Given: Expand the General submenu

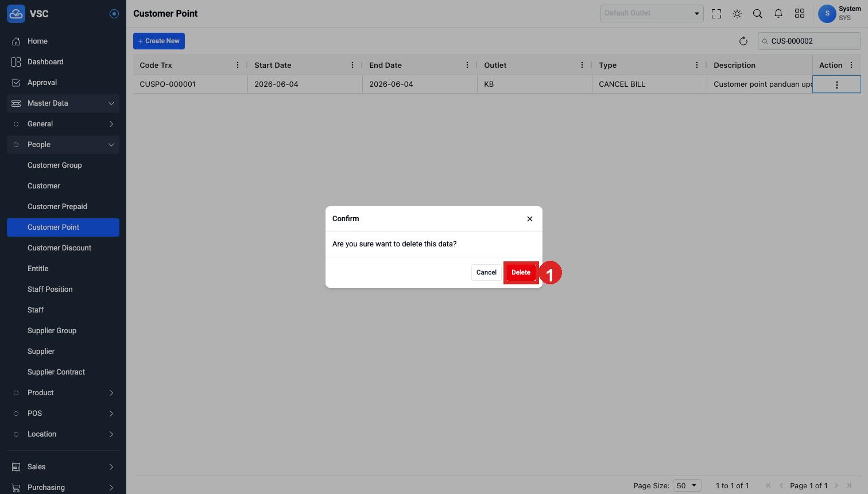Looking at the screenshot, I should click(63, 124).
